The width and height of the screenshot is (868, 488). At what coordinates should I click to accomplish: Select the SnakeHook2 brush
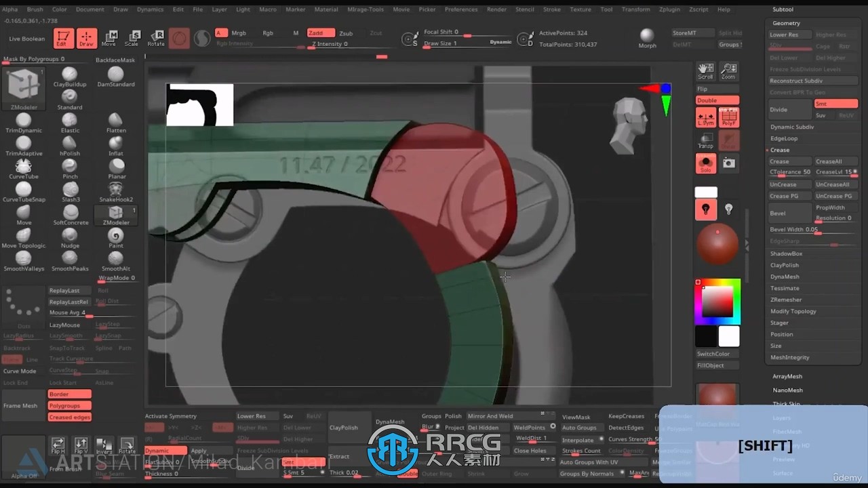coord(116,192)
